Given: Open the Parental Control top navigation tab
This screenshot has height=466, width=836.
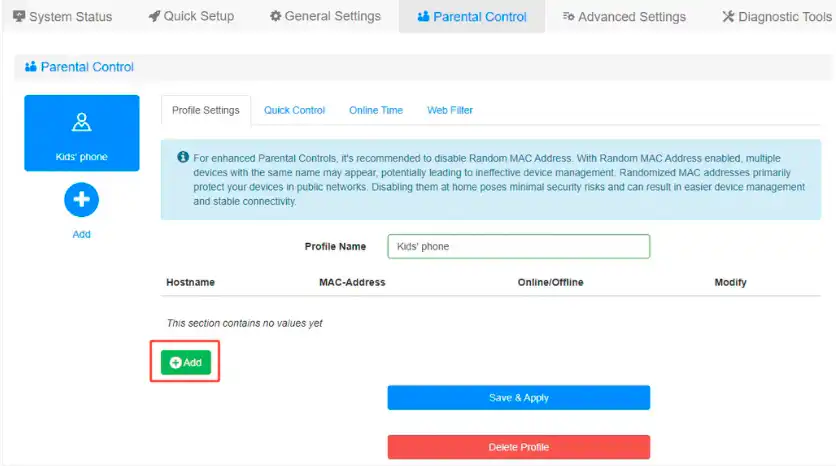Looking at the screenshot, I should [472, 17].
